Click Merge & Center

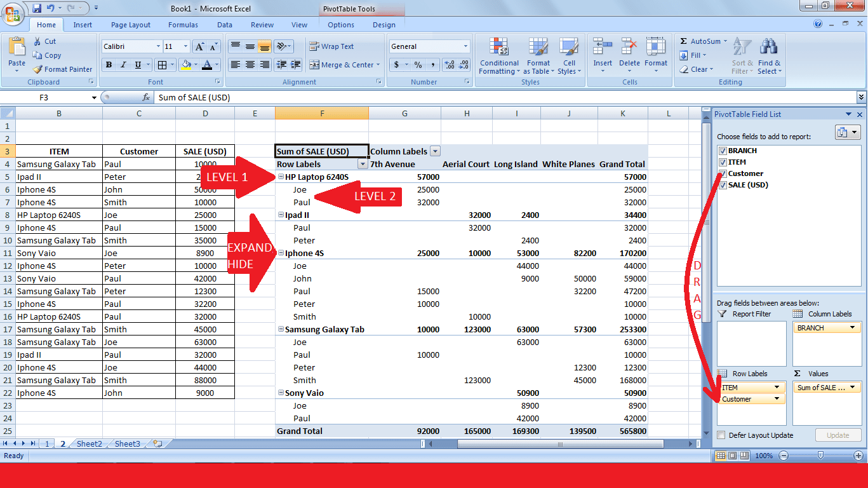click(x=344, y=65)
